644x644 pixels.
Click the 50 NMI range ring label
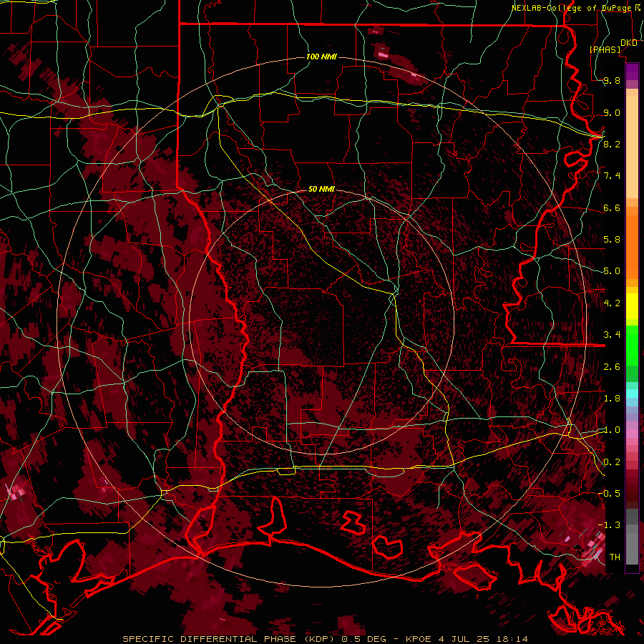(321, 189)
